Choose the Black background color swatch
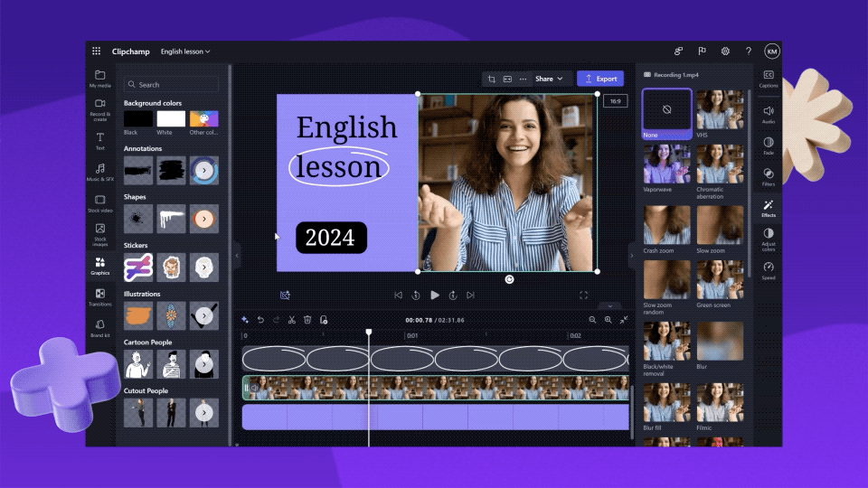This screenshot has width=868, height=488. coord(137,119)
